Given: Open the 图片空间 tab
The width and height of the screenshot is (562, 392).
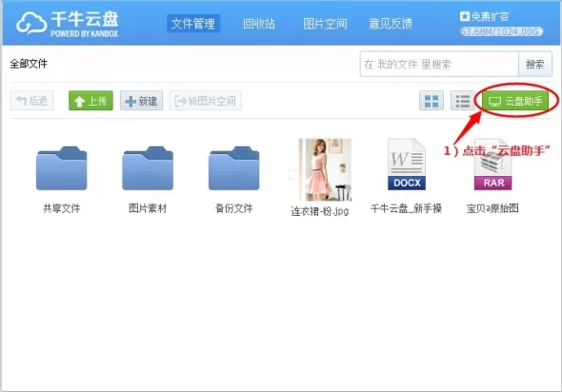Looking at the screenshot, I should [x=325, y=24].
